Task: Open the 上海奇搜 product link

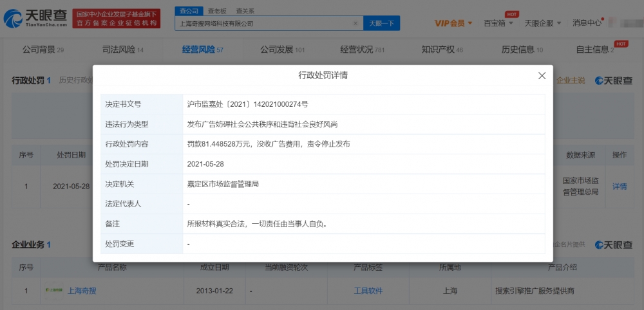Action: [82, 291]
